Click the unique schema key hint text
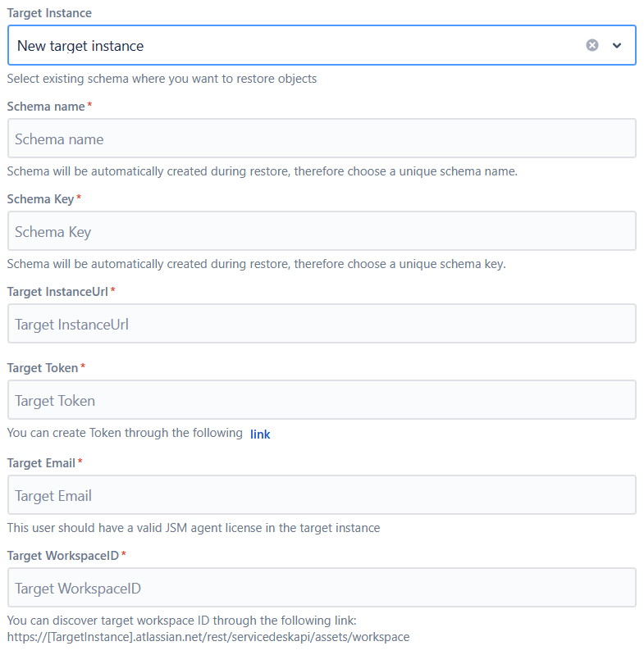 coord(256,264)
